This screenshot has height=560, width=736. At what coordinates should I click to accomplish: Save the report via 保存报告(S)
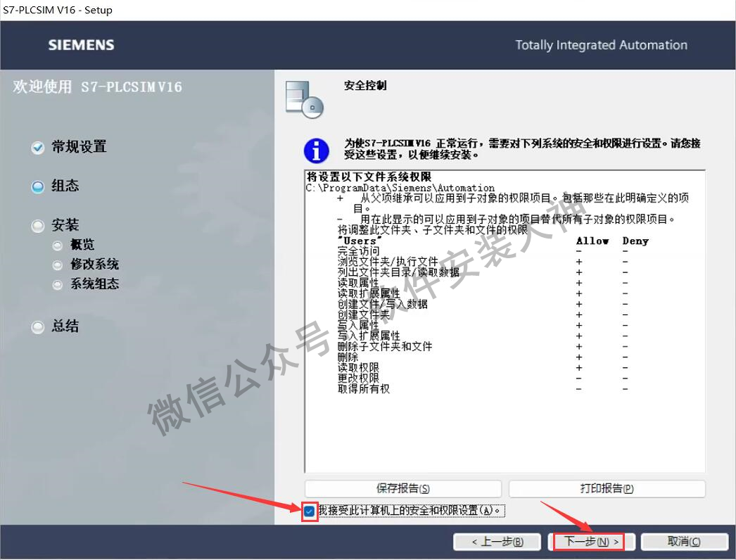point(402,489)
